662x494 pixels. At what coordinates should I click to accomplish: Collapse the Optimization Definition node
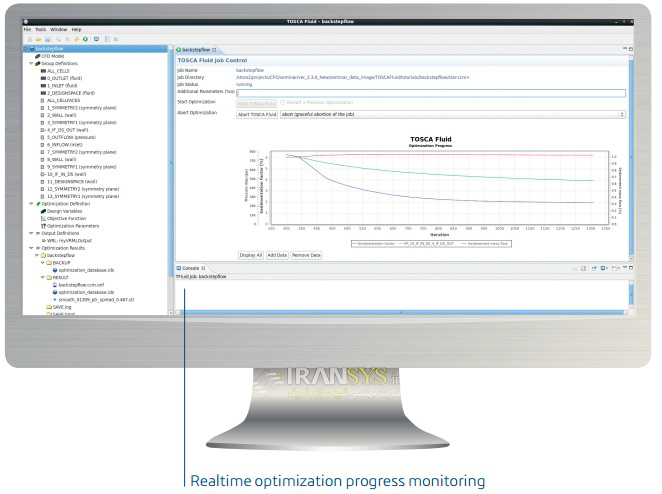click(31, 204)
